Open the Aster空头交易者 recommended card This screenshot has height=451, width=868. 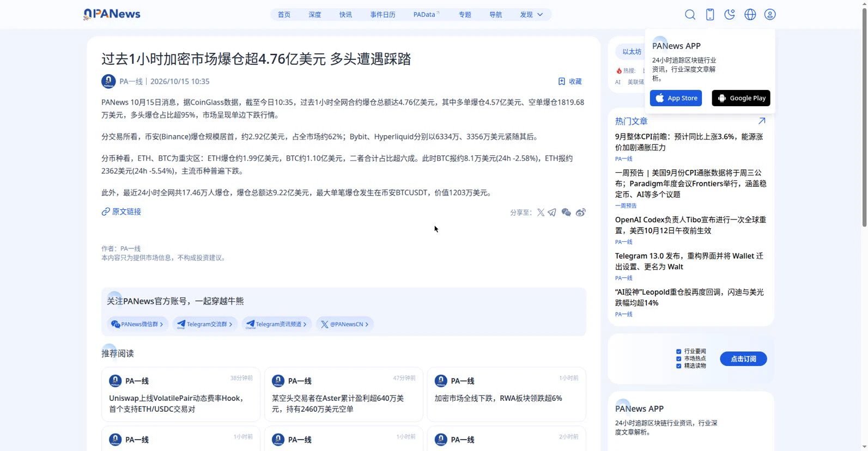point(344,394)
